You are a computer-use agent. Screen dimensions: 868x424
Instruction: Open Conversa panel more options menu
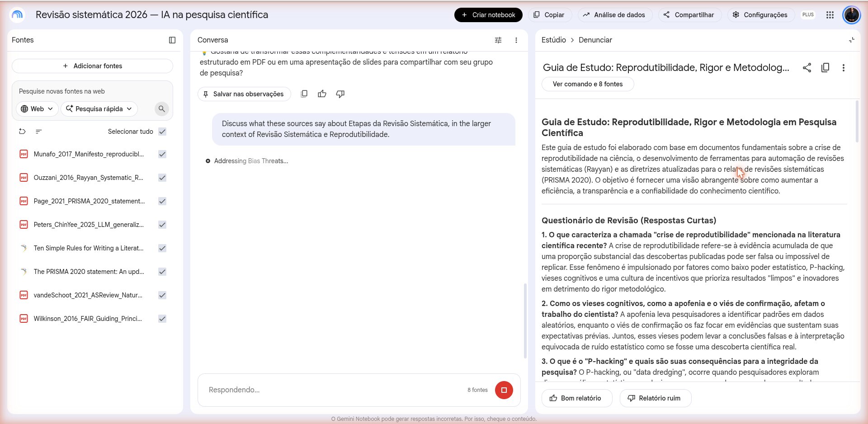pyautogui.click(x=516, y=40)
